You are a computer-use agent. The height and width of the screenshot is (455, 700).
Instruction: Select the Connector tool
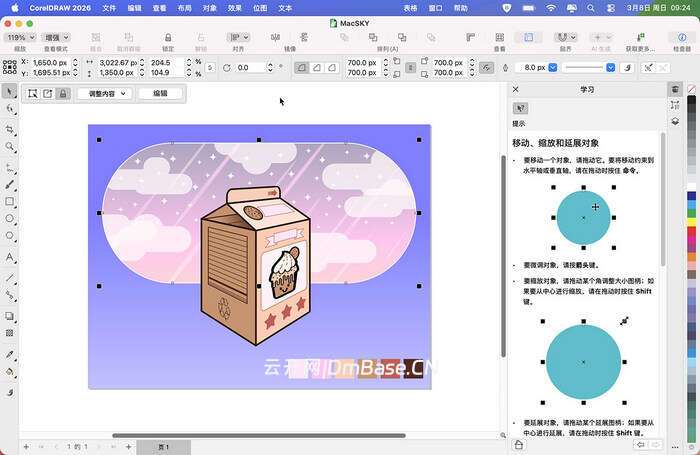10,295
